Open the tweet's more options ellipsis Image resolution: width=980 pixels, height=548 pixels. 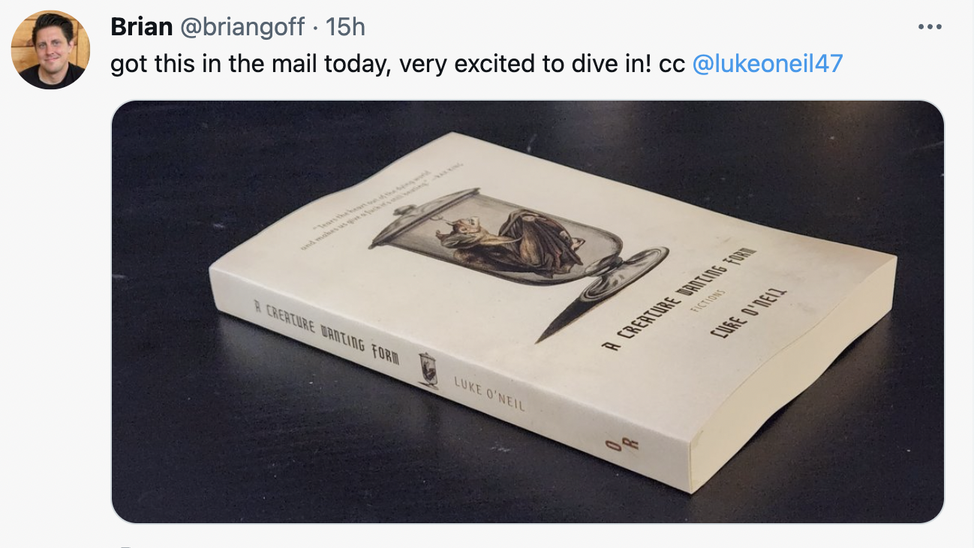click(929, 27)
